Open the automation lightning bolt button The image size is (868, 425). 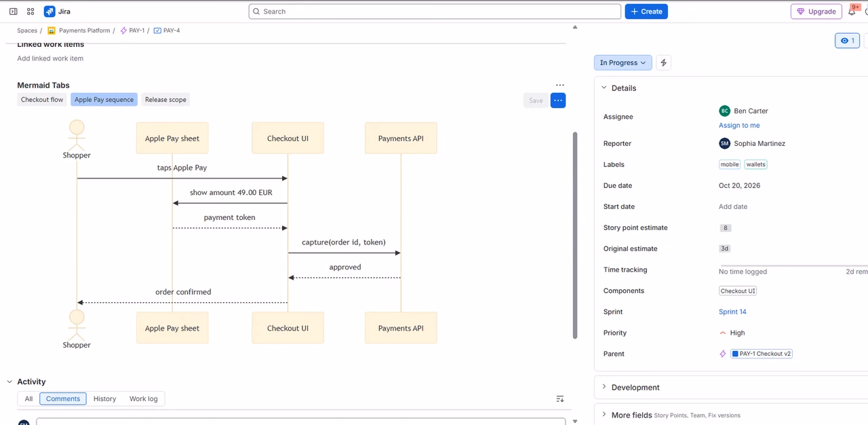coord(664,62)
